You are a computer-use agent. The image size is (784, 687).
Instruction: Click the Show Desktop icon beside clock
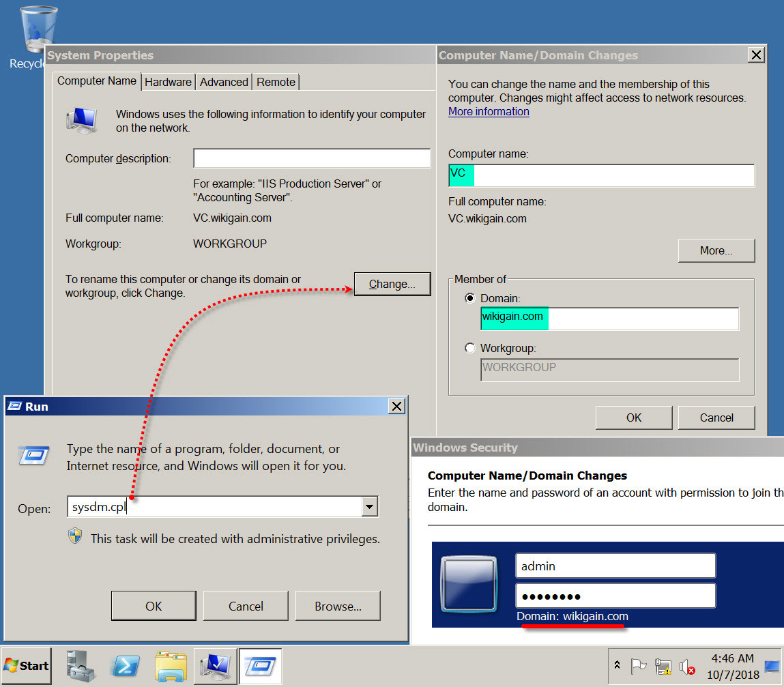tap(772, 666)
